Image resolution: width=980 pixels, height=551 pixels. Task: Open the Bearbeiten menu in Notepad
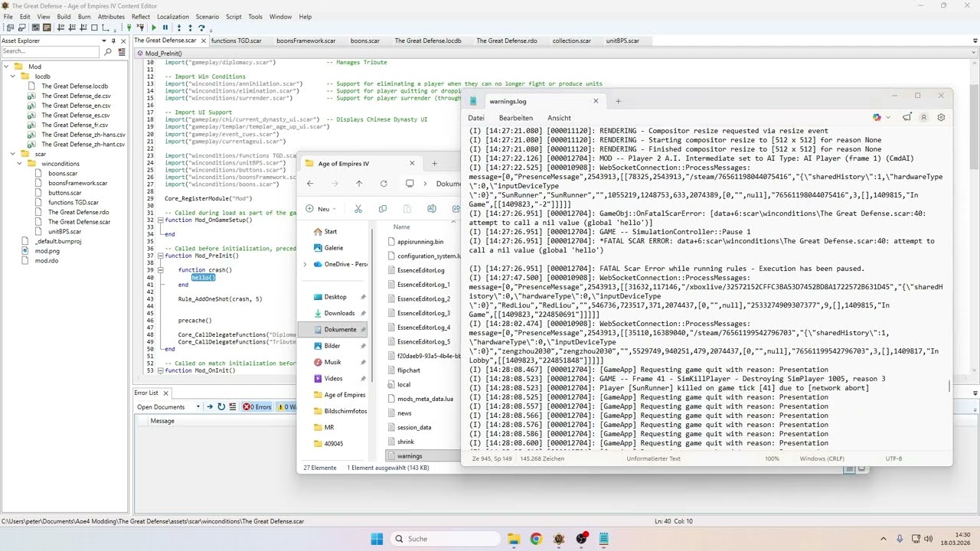[x=516, y=118]
